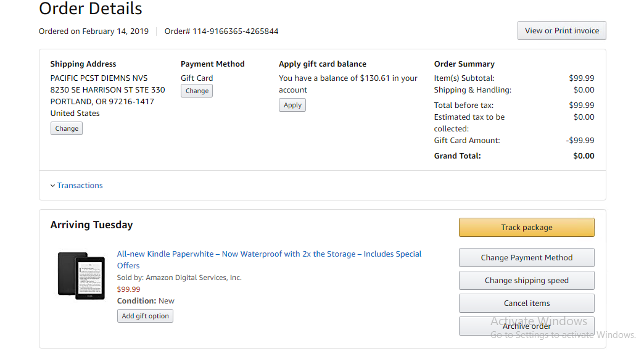Click the chevron arrow beside Transactions
The height and width of the screenshot is (351, 644).
52,186
